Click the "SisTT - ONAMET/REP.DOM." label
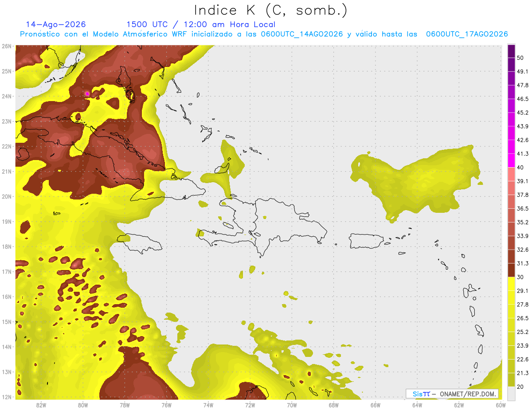This screenshot has width=532, height=411. 452,394
